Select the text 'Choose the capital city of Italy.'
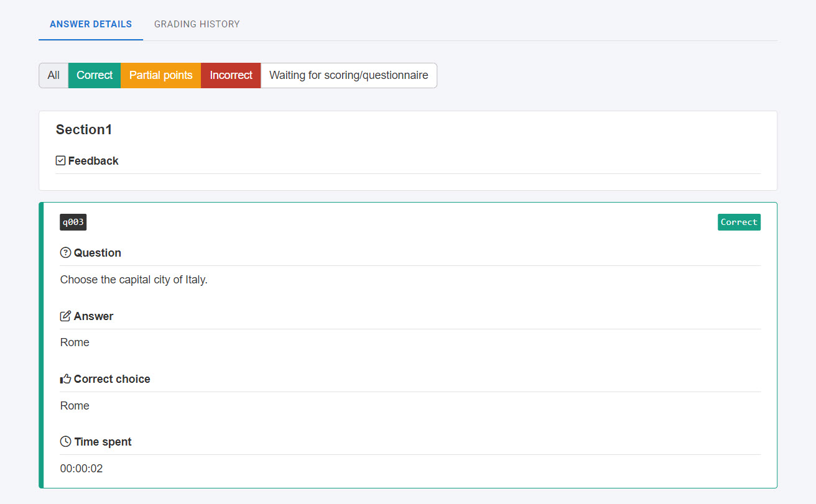This screenshot has width=816, height=504. pos(134,280)
